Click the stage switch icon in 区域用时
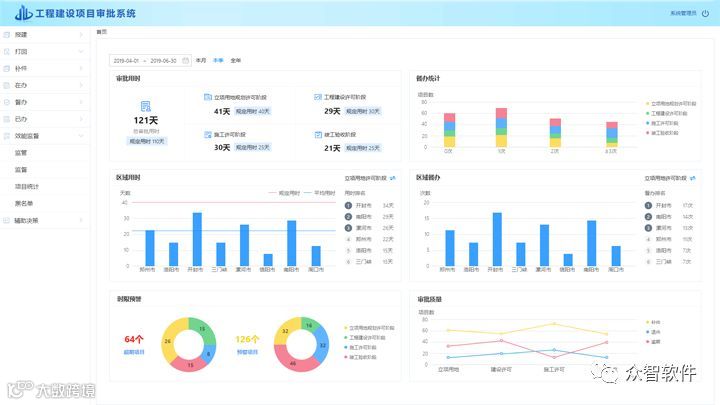 [393, 178]
